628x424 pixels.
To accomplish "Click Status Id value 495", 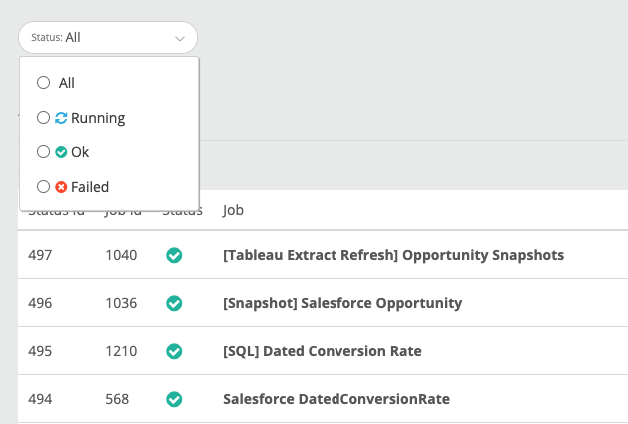I will 40,351.
